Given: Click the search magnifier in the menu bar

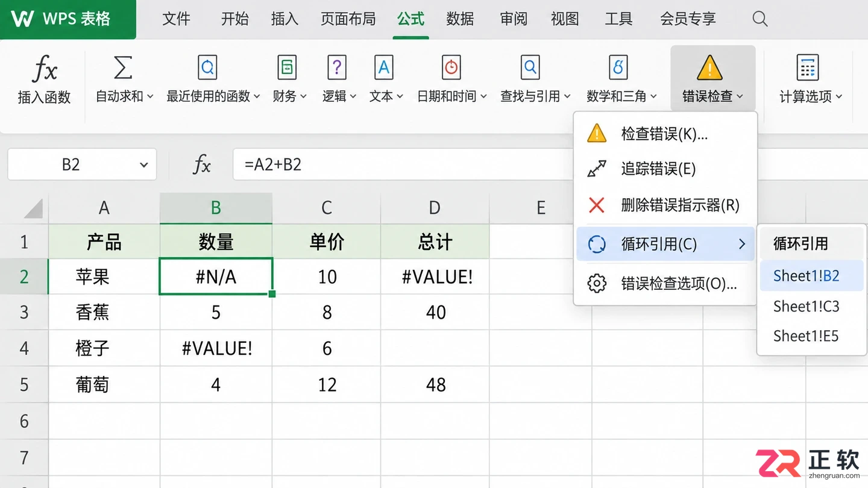Looking at the screenshot, I should 760,19.
